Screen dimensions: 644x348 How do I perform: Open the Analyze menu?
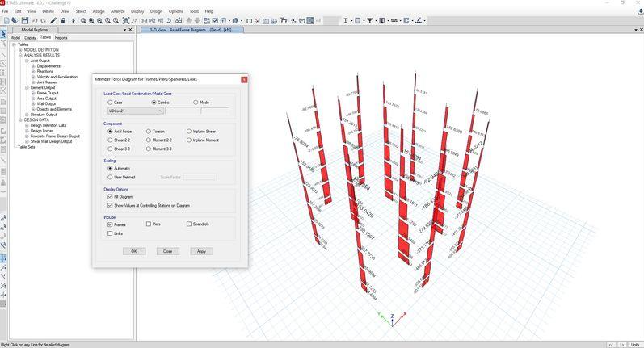coord(117,11)
